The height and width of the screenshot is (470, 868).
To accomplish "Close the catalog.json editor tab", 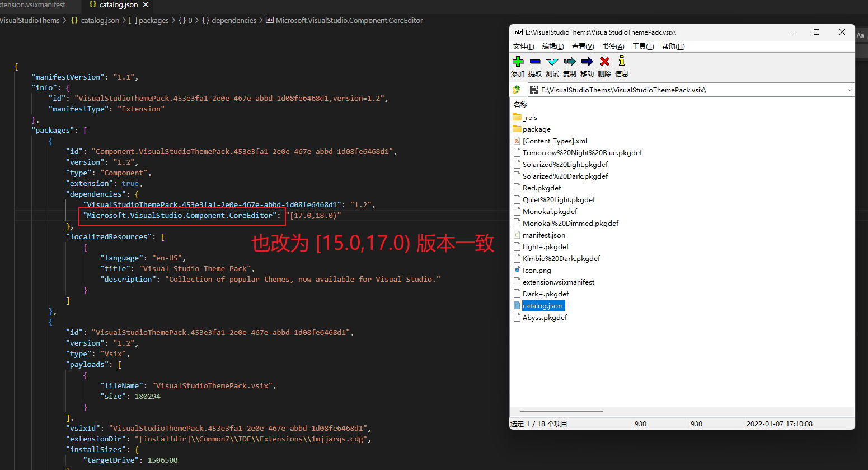I will [x=146, y=5].
